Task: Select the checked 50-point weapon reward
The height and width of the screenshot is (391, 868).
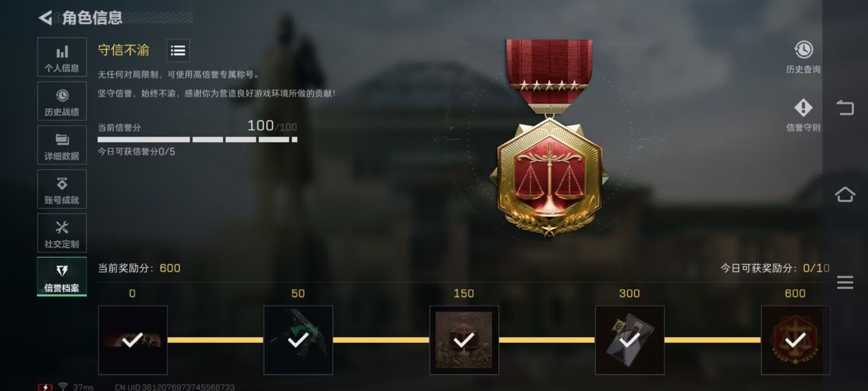Action: [x=298, y=340]
